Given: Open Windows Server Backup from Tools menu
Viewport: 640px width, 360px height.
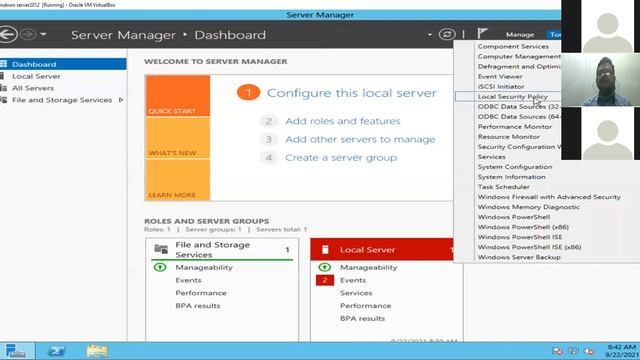Looking at the screenshot, I should (x=519, y=257).
